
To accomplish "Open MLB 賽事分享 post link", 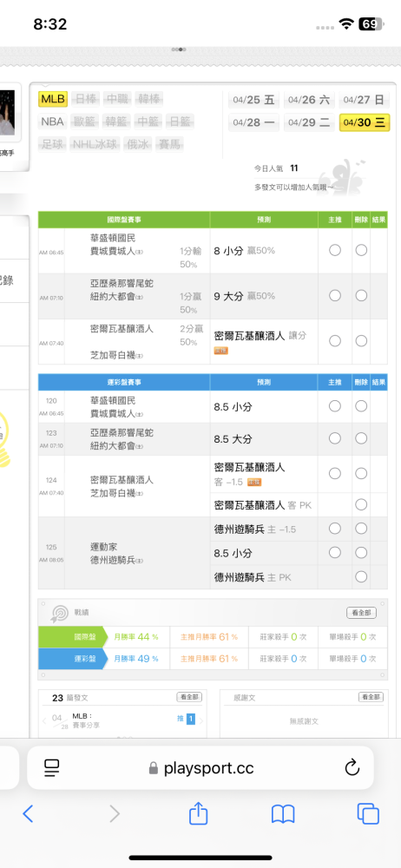I will pyautogui.click(x=86, y=720).
